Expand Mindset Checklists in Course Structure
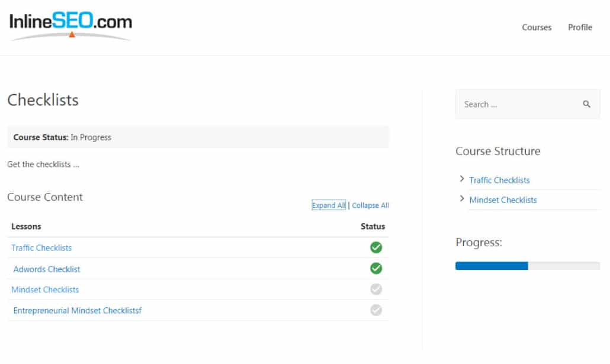The height and width of the screenshot is (364, 610). click(x=463, y=199)
